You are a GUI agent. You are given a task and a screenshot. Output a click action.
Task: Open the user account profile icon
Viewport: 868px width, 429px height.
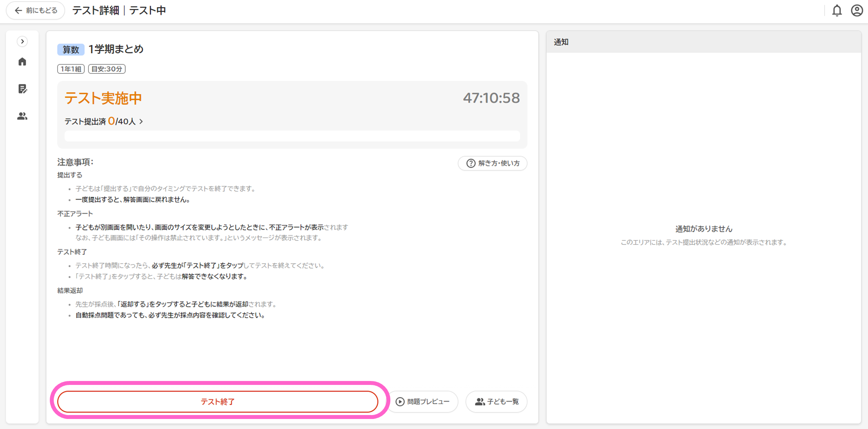click(x=857, y=10)
